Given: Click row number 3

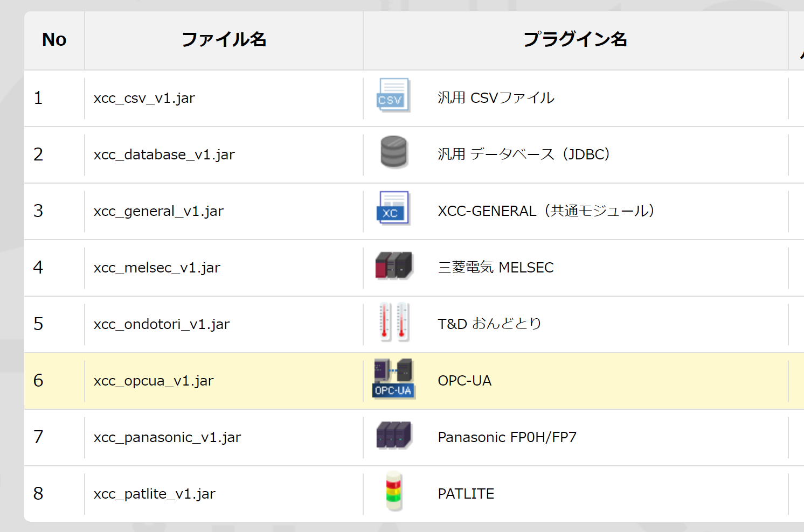Looking at the screenshot, I should point(38,211).
